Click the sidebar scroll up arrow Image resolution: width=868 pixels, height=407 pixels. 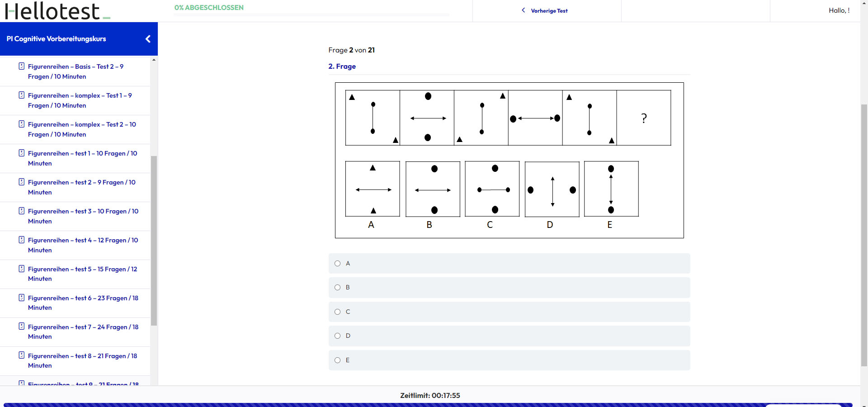[x=154, y=60]
